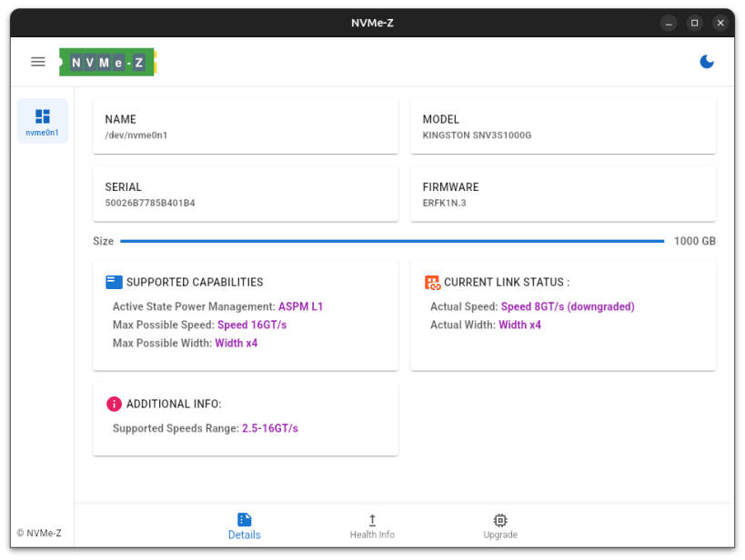Switch to the Details tab
The image size is (745, 560).
click(244, 526)
